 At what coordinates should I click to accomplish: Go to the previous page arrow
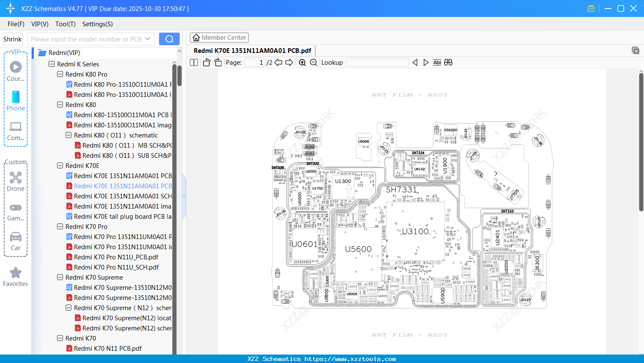pos(278,62)
